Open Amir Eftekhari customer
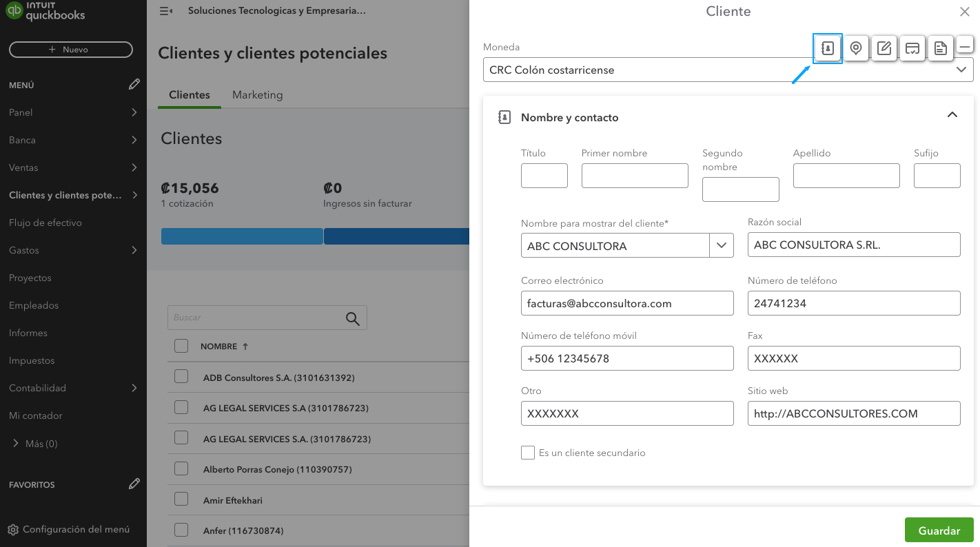Screen dimensions: 980x547 tap(233, 500)
